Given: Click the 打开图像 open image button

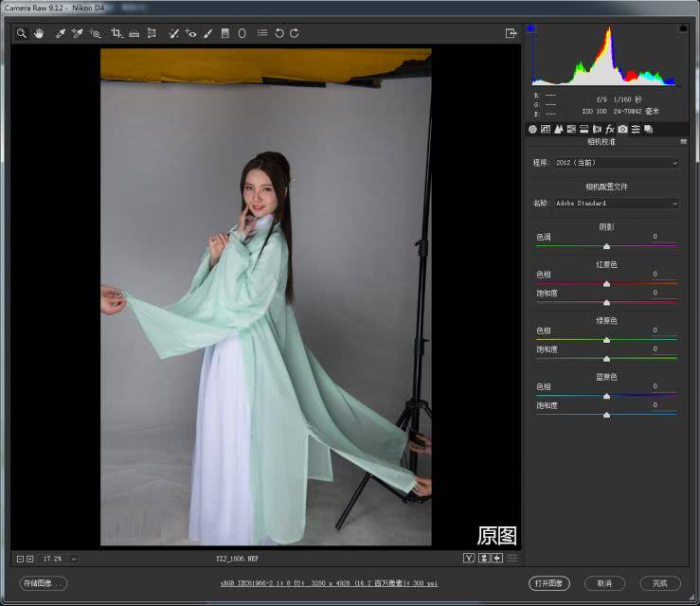Looking at the screenshot, I should (x=549, y=583).
